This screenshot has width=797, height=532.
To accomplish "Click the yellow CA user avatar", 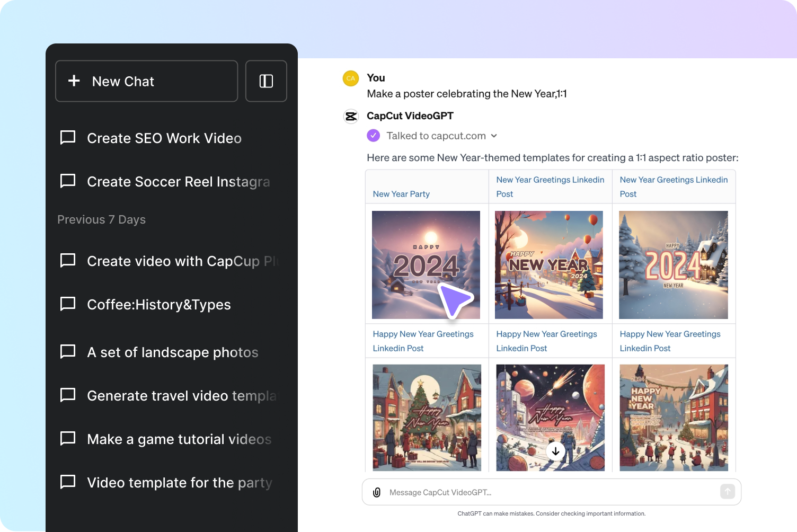I will 351,78.
